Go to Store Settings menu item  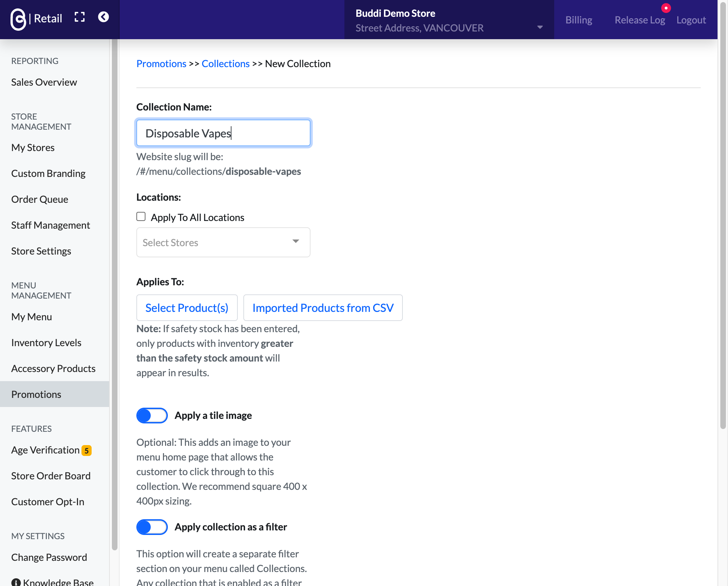click(41, 251)
